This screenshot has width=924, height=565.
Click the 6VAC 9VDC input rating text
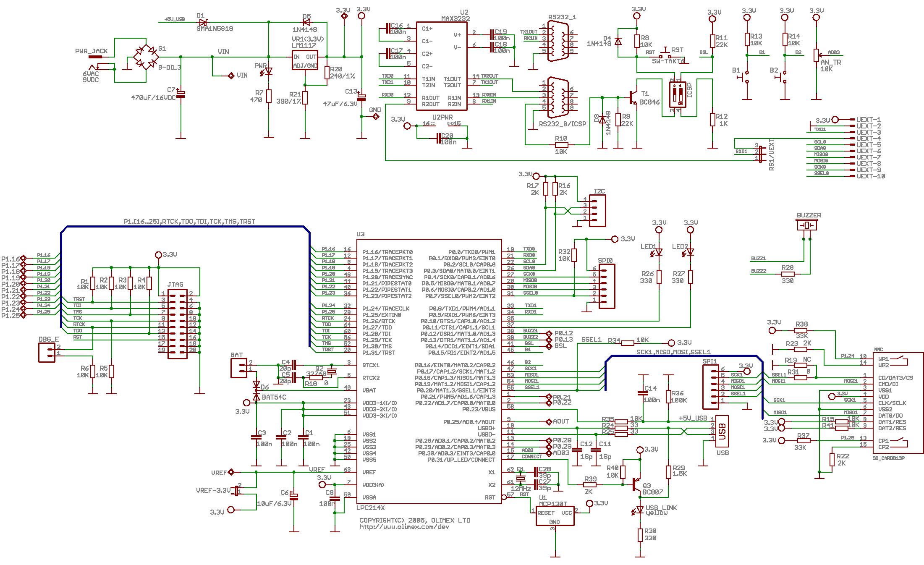click(x=91, y=77)
